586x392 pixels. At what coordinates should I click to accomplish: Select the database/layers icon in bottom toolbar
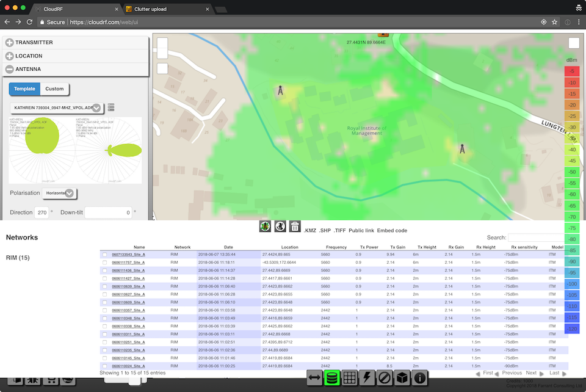click(x=331, y=377)
